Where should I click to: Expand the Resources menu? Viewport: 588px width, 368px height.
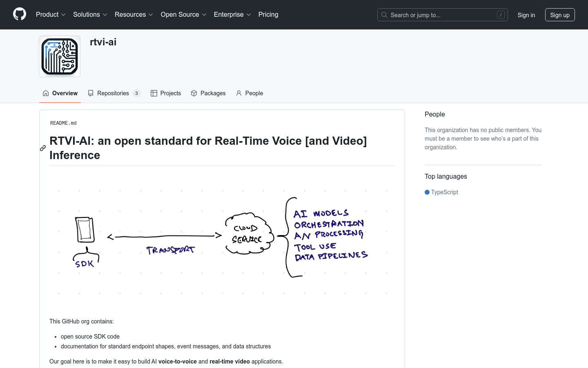134,15
